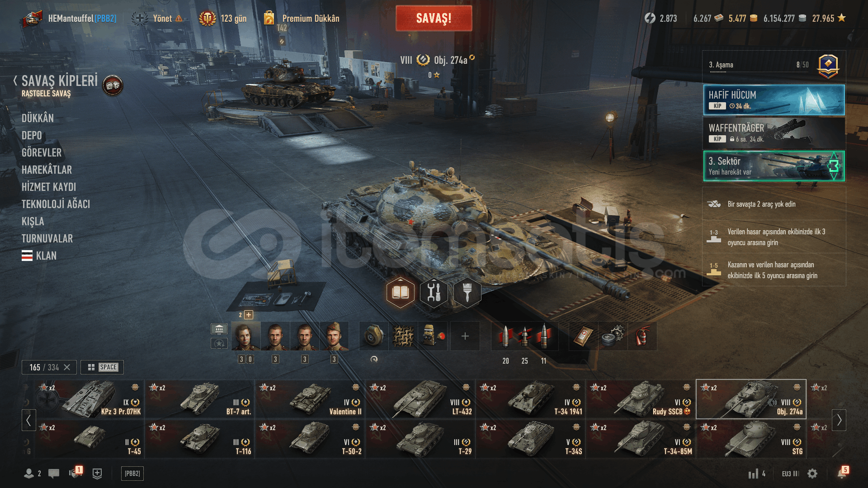The height and width of the screenshot is (488, 868).
Task: Show previous tanks with left chevron
Action: [x=28, y=420]
